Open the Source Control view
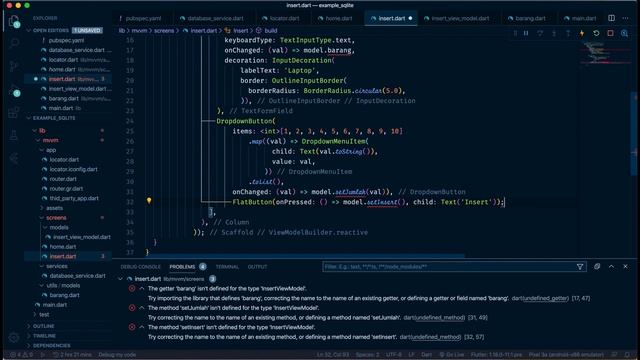The image size is (640, 360). pos(14,66)
